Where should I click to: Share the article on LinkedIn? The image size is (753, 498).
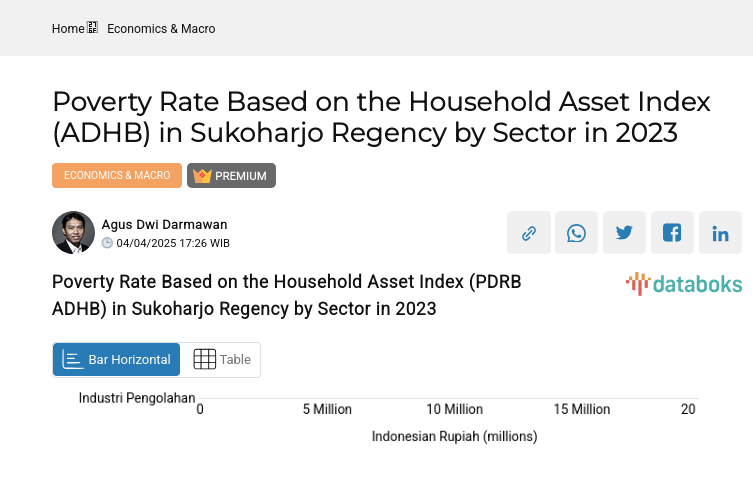(x=720, y=233)
